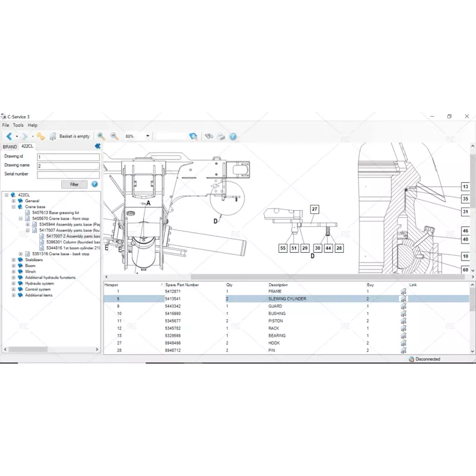
Task: Select the zoom in magnifier tool
Action: click(x=100, y=136)
